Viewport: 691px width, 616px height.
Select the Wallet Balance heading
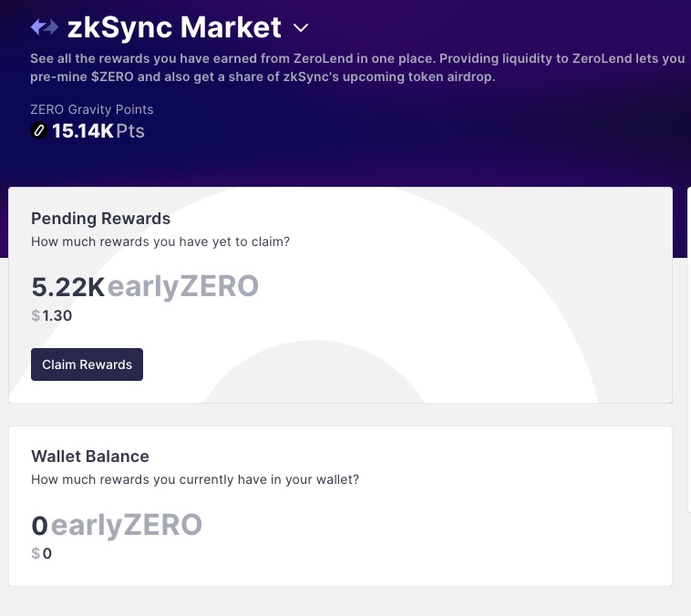90,457
